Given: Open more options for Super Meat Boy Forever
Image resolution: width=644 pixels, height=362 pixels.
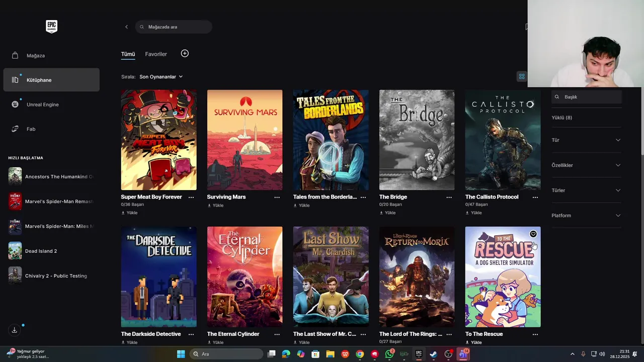Looking at the screenshot, I should pos(191,197).
